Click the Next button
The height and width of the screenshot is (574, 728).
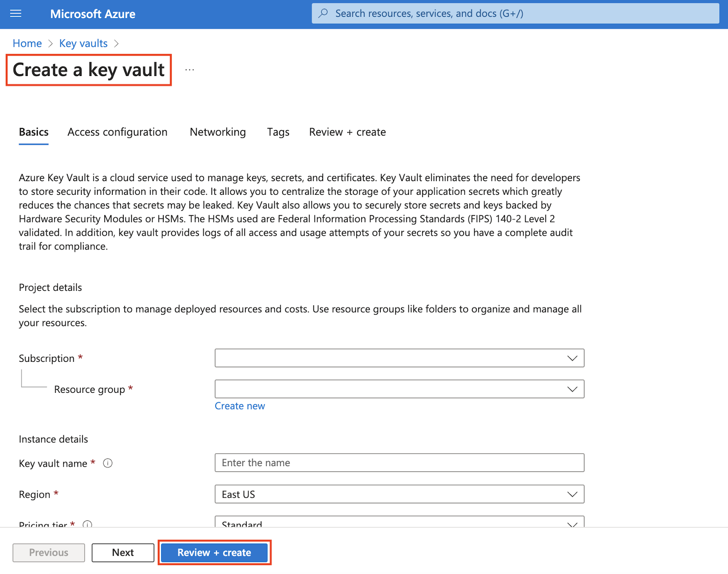tap(123, 553)
